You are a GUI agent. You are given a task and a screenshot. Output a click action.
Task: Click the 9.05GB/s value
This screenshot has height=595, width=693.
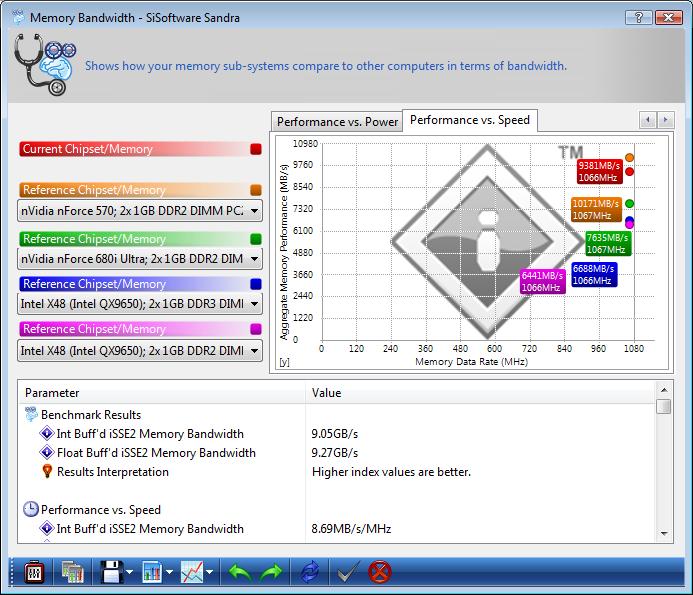[335, 434]
